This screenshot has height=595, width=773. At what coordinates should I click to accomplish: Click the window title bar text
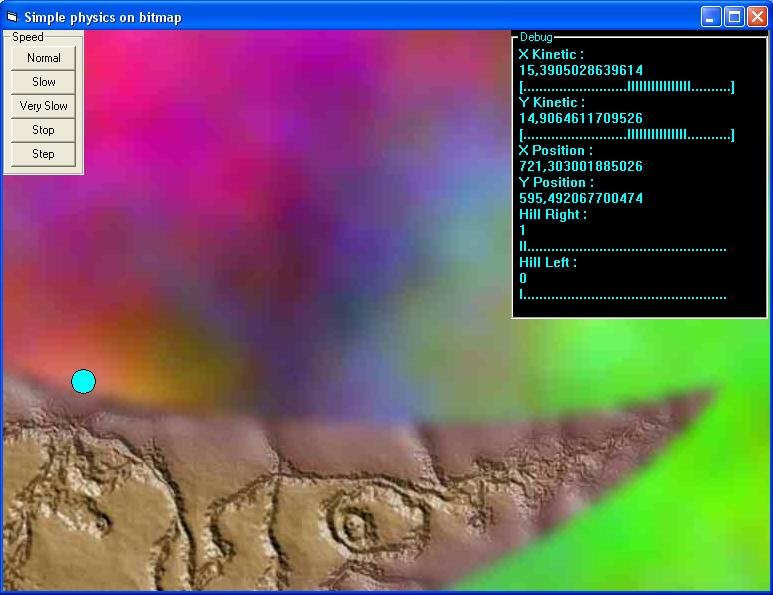click(x=103, y=16)
